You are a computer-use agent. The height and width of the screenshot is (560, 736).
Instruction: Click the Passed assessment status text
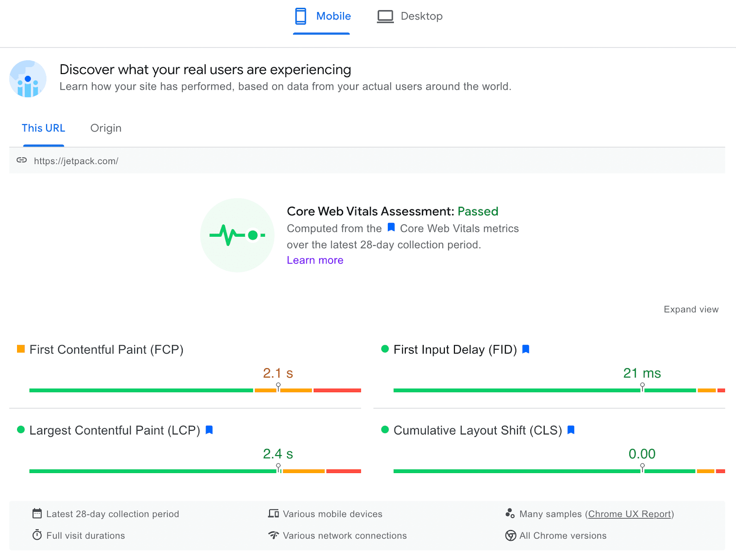tap(478, 211)
